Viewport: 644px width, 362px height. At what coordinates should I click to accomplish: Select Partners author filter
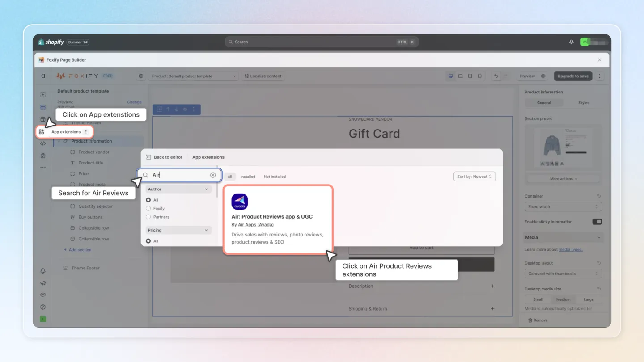point(148,217)
